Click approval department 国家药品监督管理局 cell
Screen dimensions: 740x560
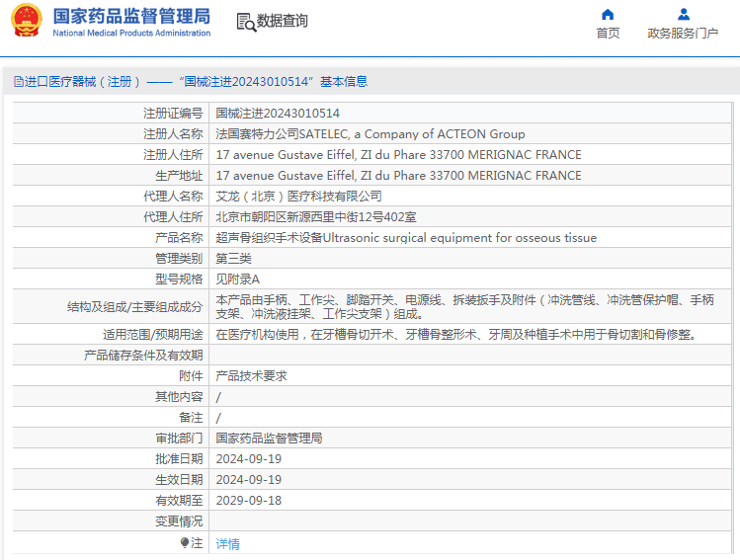click(x=269, y=439)
